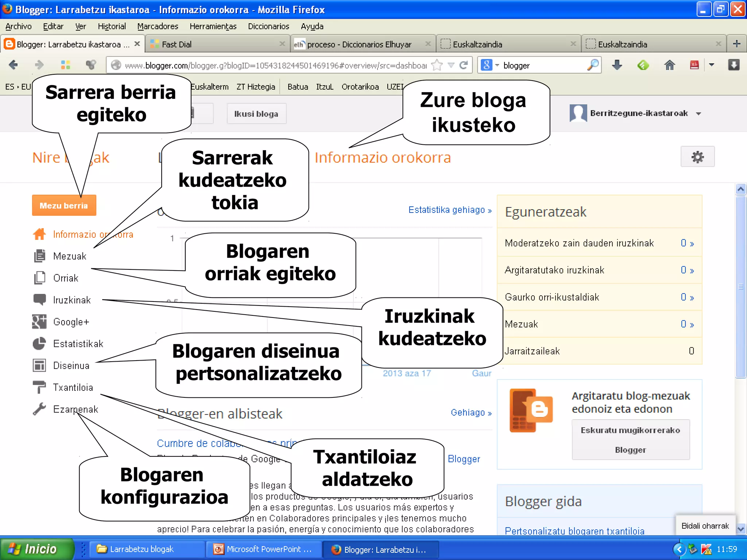747x560 pixels.
Task: Open a new tab with plus button
Action: (x=736, y=44)
